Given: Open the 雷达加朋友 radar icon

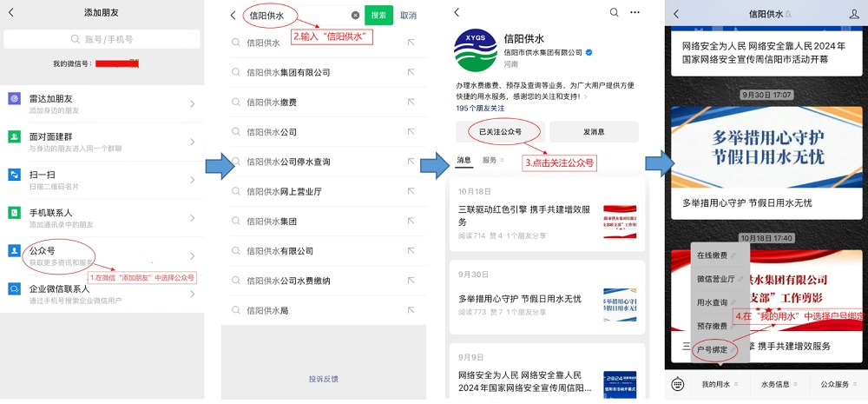Looking at the screenshot, I should pos(15,100).
